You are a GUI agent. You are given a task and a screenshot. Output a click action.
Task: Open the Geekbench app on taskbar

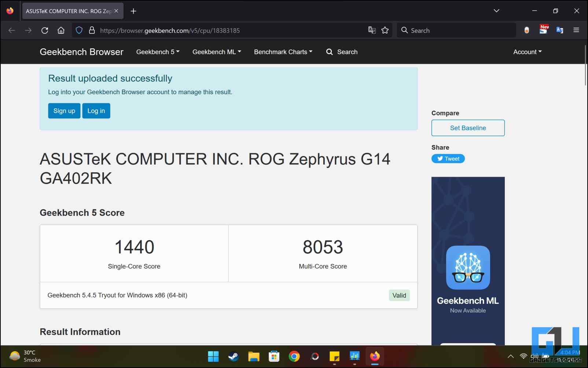coord(354,356)
